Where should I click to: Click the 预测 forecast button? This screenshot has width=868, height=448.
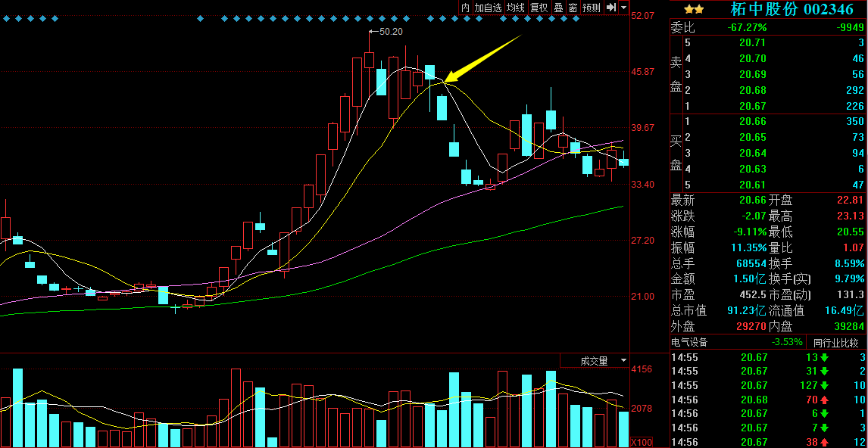point(592,8)
